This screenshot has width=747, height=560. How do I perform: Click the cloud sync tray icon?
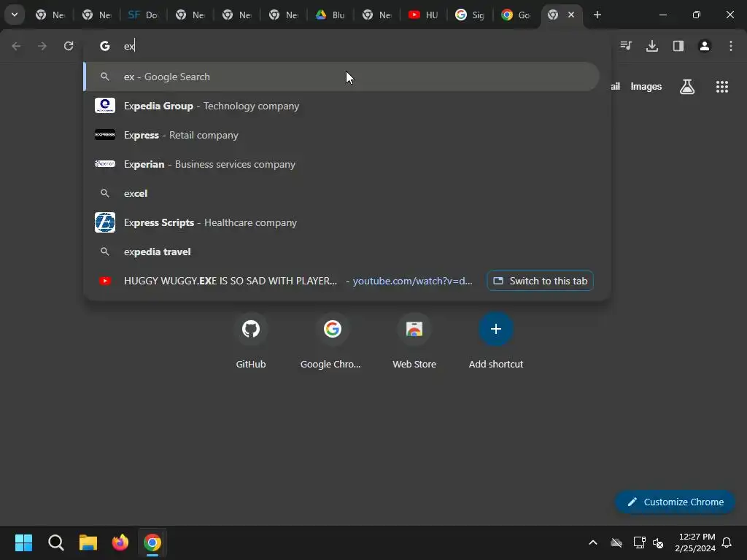(x=616, y=542)
